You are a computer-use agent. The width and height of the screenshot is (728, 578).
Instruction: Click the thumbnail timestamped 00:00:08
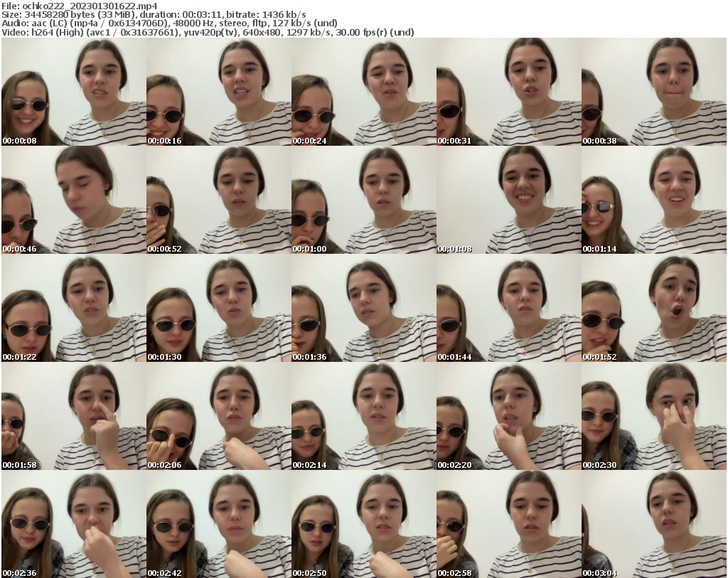coord(73,92)
